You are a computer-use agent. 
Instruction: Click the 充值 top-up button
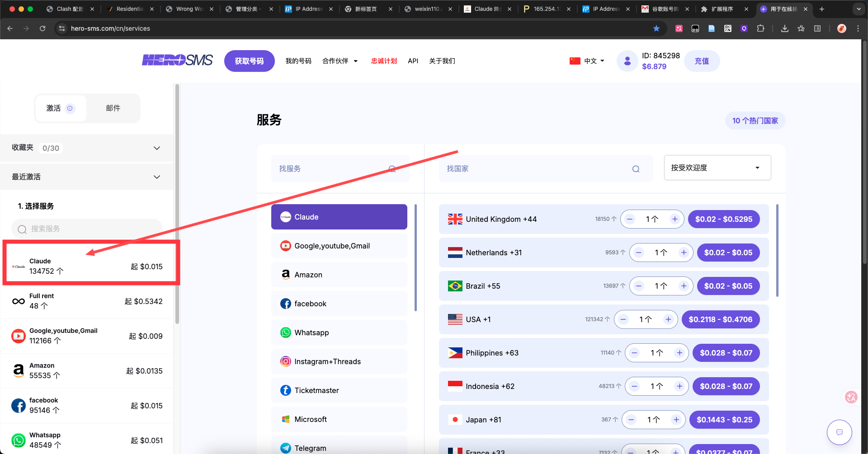point(702,61)
